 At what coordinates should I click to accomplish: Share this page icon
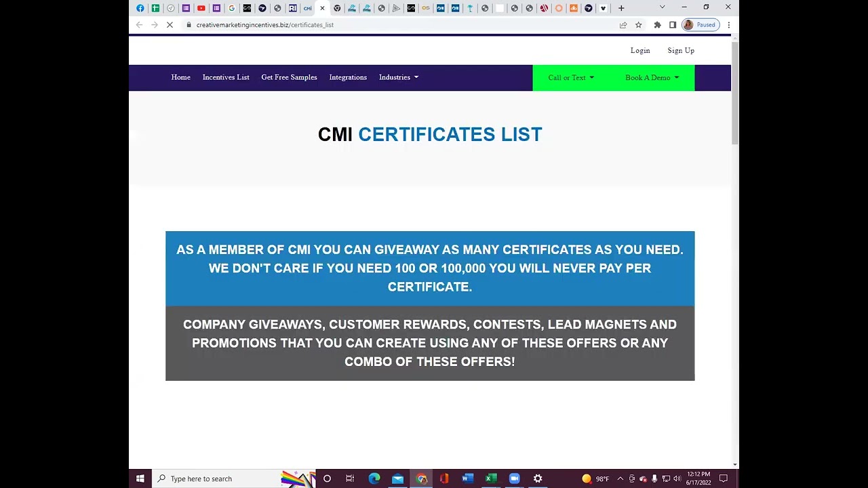pyautogui.click(x=623, y=25)
